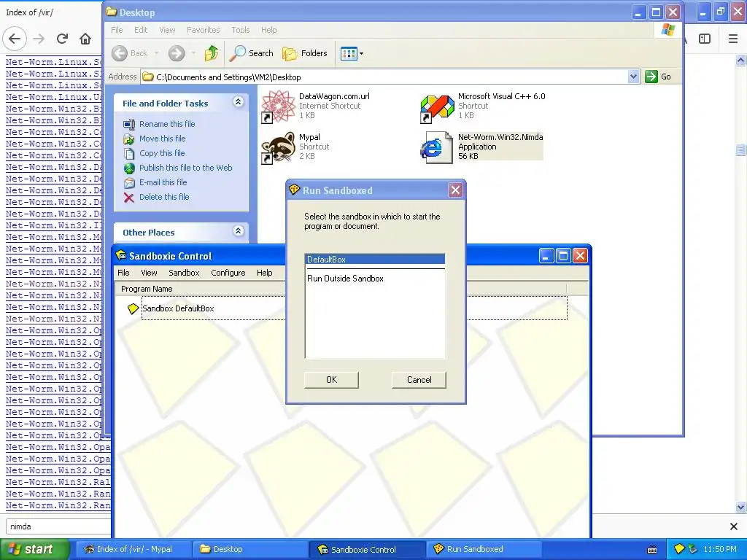Click the address field showing Desktop path
Screen dimensions: 747x560
[x=385, y=77]
